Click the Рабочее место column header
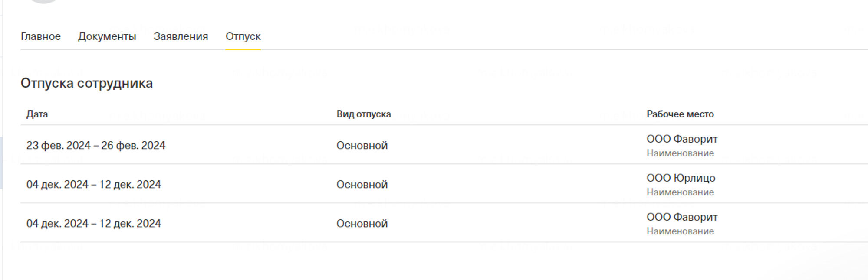The width and height of the screenshot is (868, 280). pos(680,114)
